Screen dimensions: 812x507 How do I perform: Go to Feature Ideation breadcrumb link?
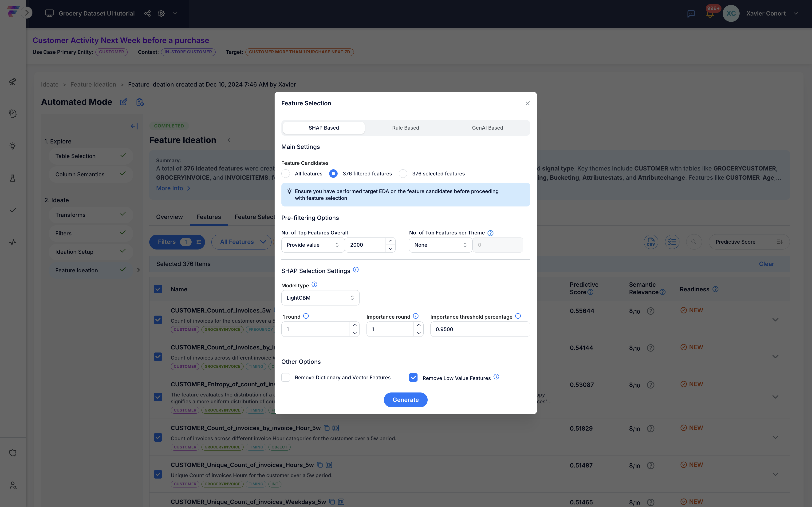tap(93, 84)
